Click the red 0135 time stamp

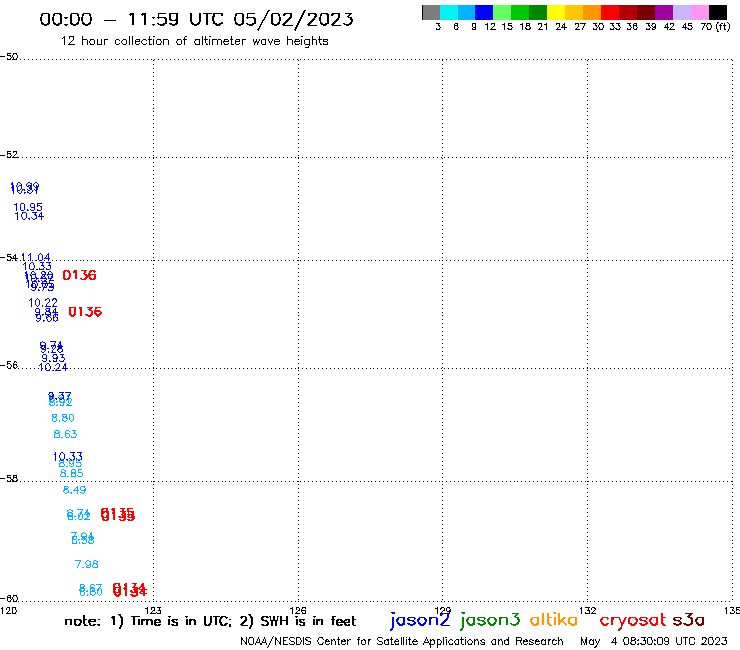tap(118, 515)
